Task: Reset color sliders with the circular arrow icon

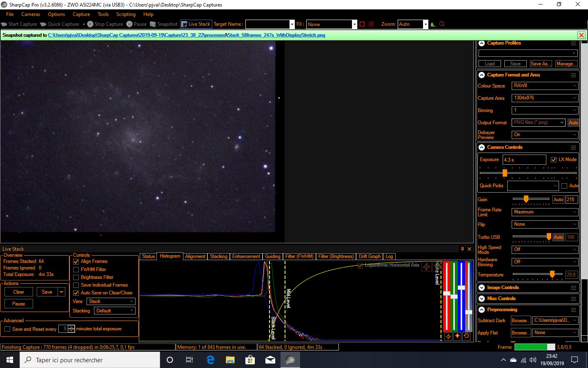Action: [466, 336]
